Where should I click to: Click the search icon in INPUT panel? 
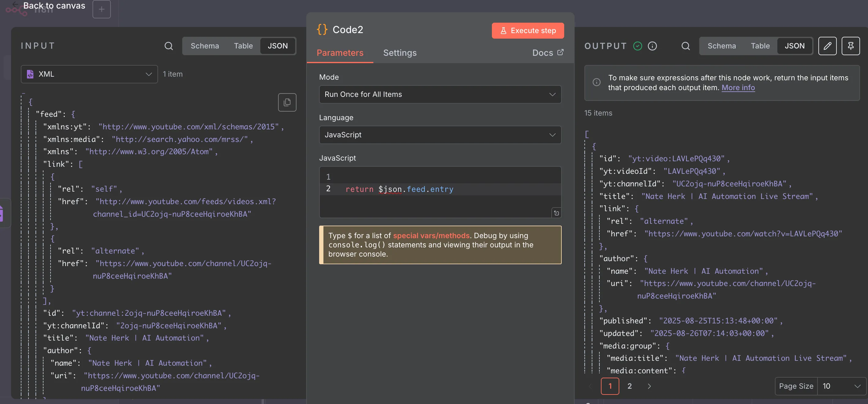pos(168,46)
